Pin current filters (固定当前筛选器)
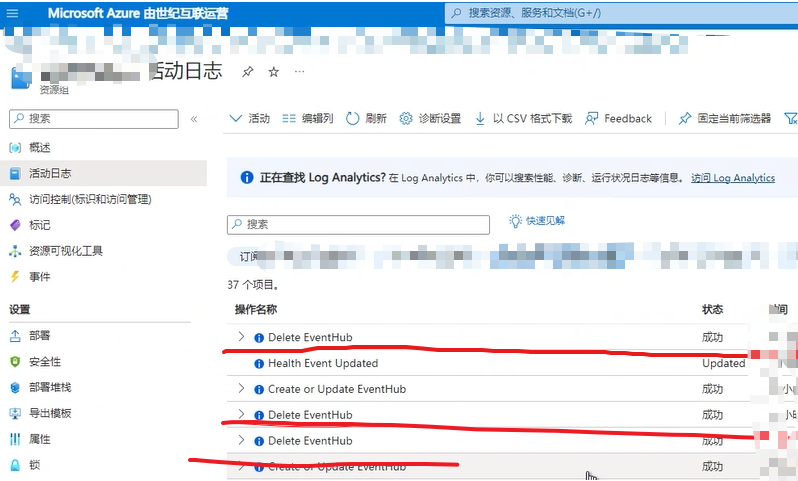This screenshot has width=798, height=481. [x=725, y=118]
